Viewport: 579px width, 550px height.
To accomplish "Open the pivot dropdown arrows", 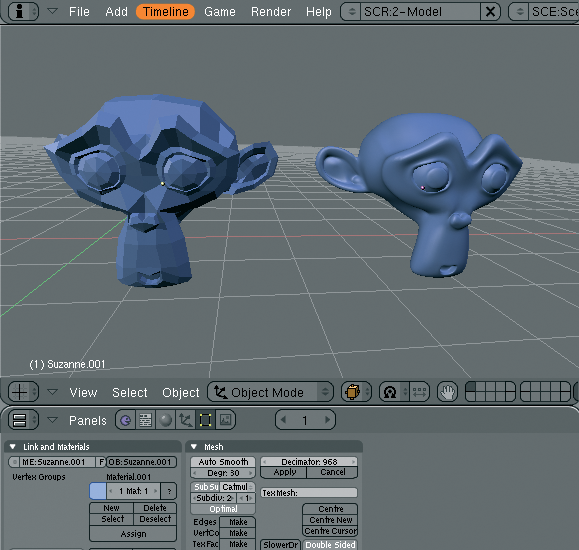I will tap(405, 392).
